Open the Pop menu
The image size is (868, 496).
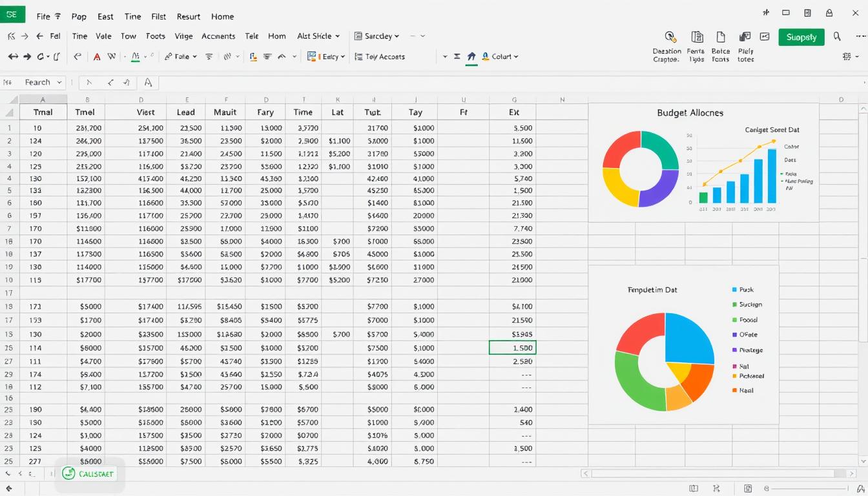click(79, 16)
